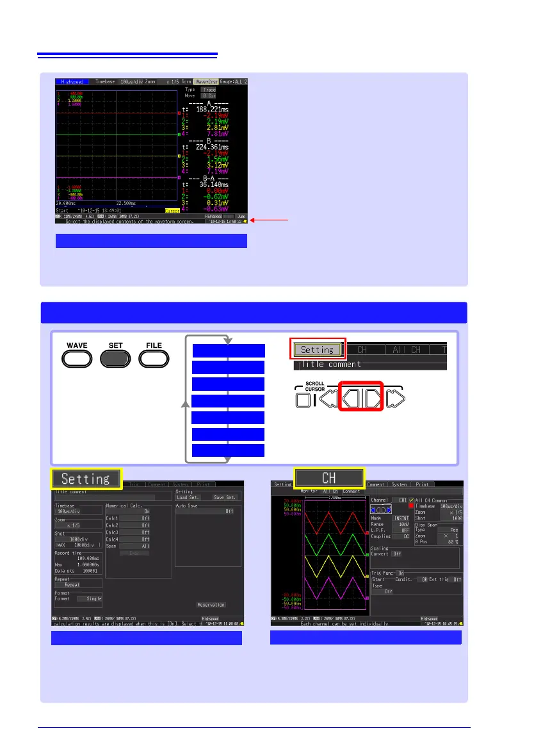Click the Save Set. button
Viewport: 534px width, 756px height.
[x=225, y=497]
